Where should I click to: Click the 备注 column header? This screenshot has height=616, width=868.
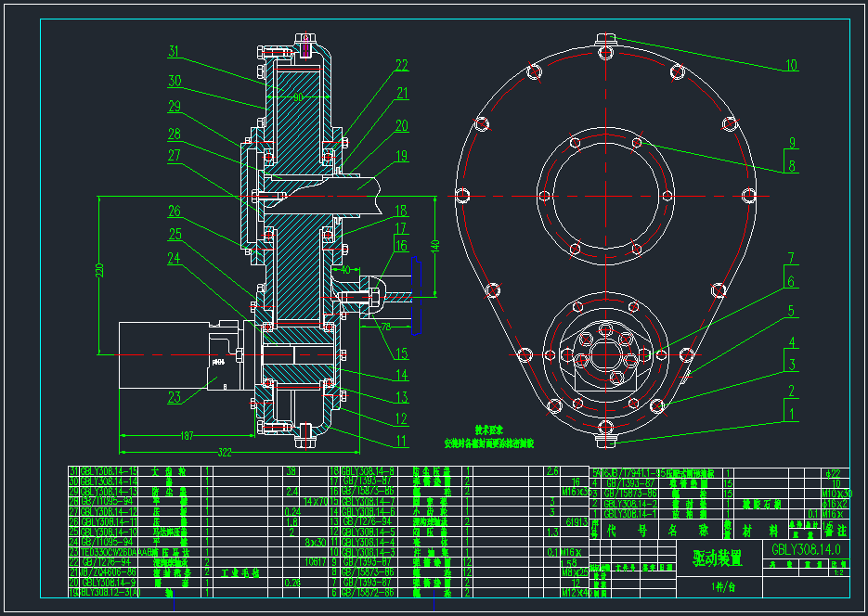[836, 531]
